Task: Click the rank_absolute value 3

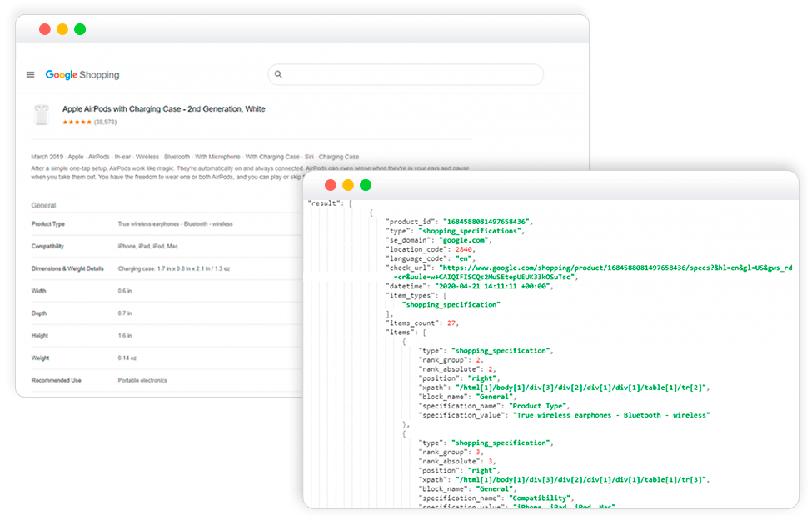Action: 491,461
